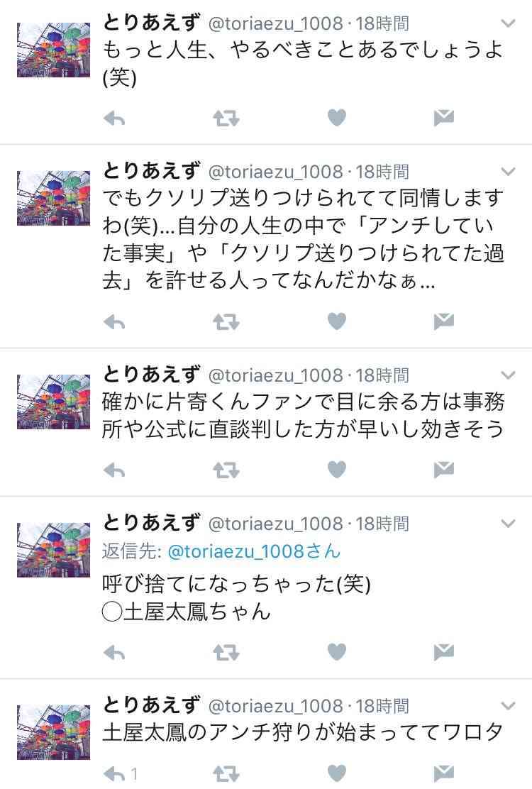Screen dimensions: 532x789
Task: Open the 18時間 timestamp on the tweet beginning でもクソリプ
Action: pos(382,172)
